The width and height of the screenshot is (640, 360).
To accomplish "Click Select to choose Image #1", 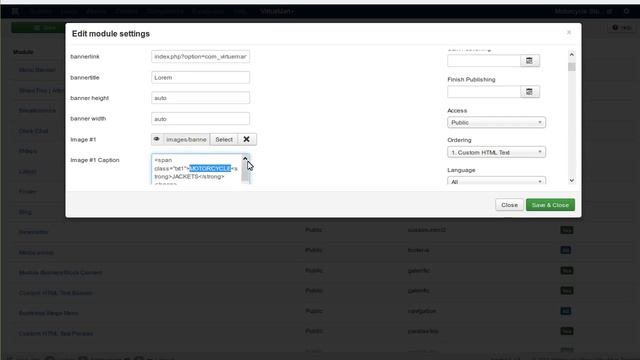I will [224, 139].
